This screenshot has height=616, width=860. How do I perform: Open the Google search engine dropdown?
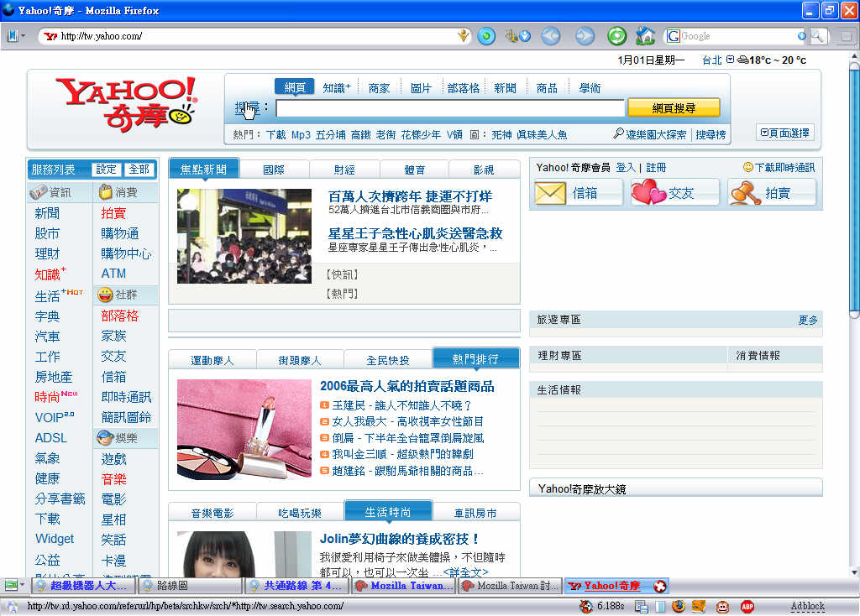(x=802, y=36)
